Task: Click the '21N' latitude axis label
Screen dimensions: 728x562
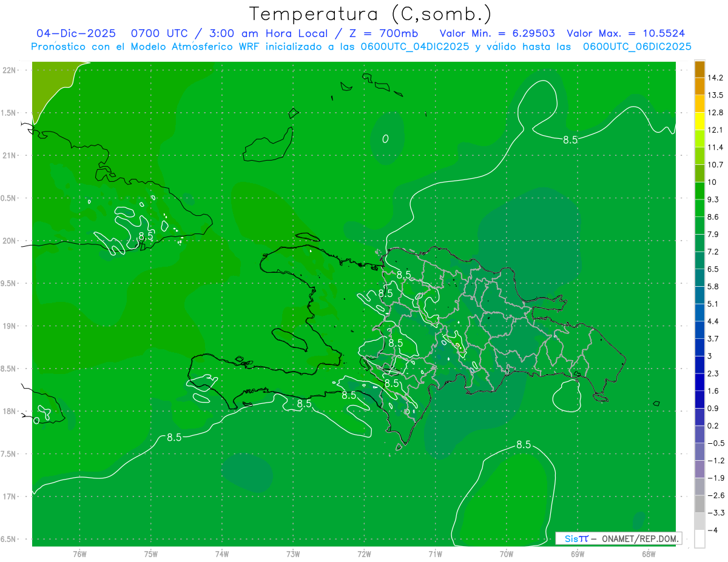Action: (10, 155)
